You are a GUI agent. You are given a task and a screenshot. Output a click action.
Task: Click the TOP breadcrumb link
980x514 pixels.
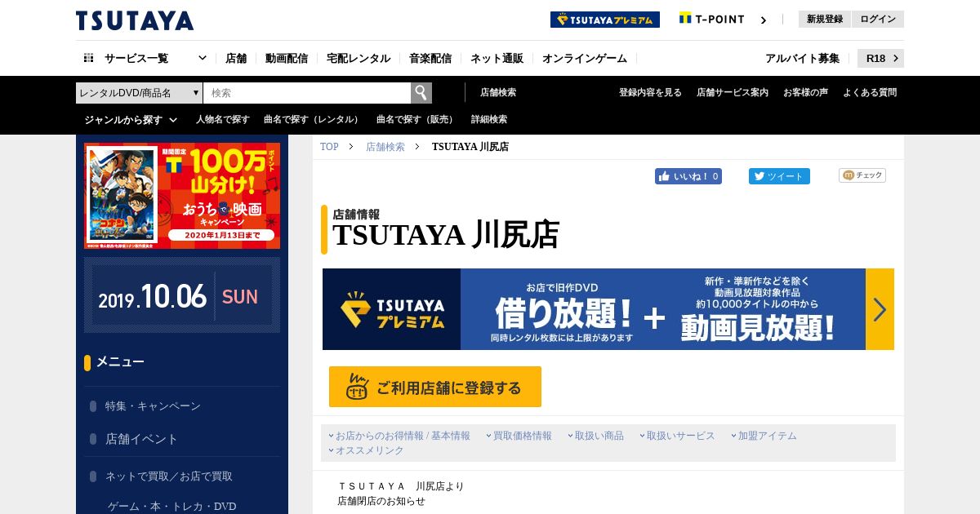pos(329,147)
